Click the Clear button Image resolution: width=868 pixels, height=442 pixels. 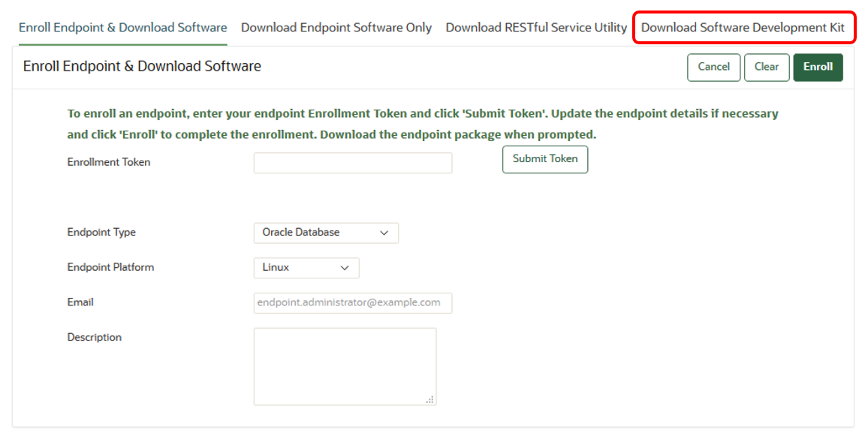click(x=767, y=67)
